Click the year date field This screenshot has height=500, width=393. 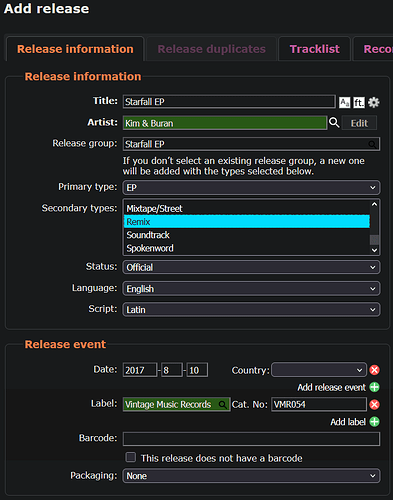(x=140, y=370)
